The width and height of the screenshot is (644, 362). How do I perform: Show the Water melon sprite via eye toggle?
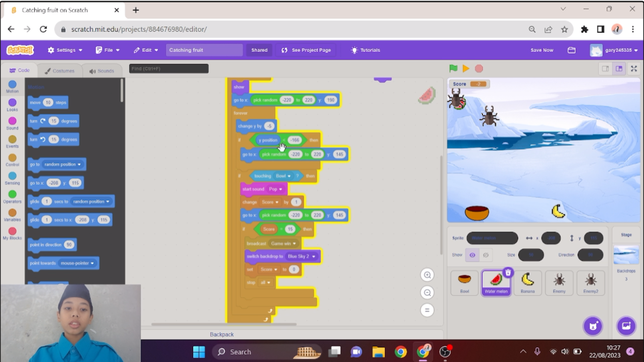(x=472, y=255)
